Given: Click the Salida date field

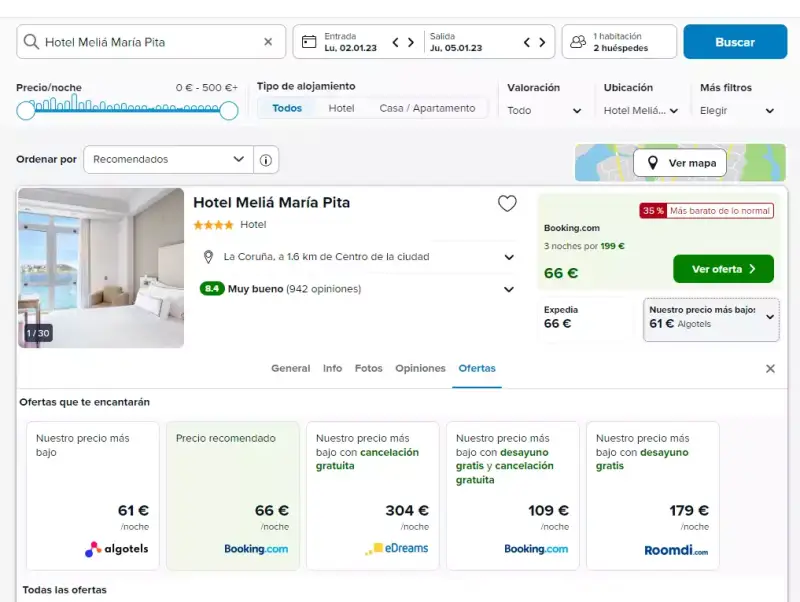Looking at the screenshot, I should (x=456, y=42).
